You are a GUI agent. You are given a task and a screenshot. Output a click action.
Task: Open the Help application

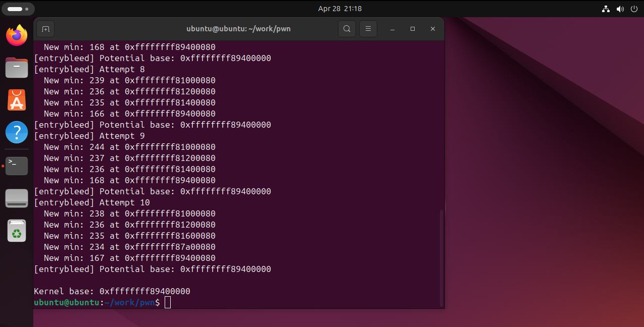pyautogui.click(x=17, y=132)
